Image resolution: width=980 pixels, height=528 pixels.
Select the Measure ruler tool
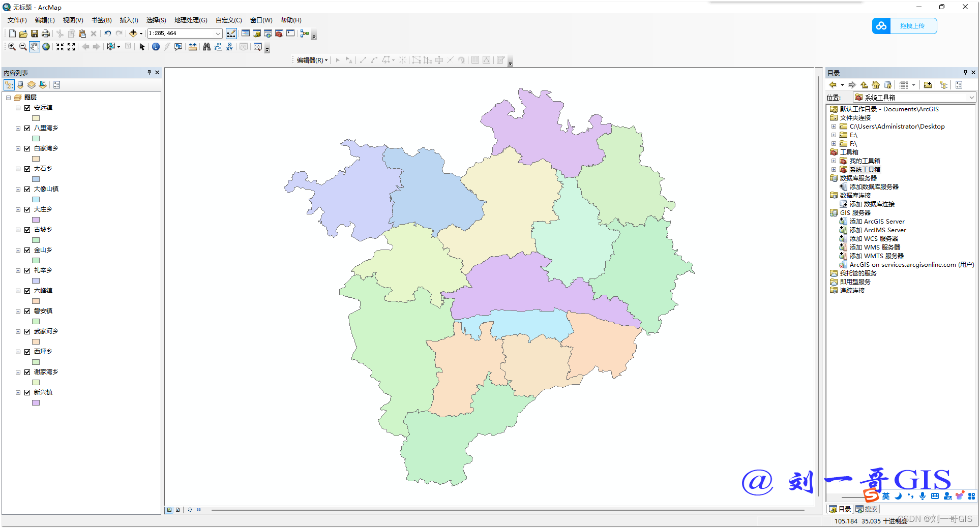193,47
